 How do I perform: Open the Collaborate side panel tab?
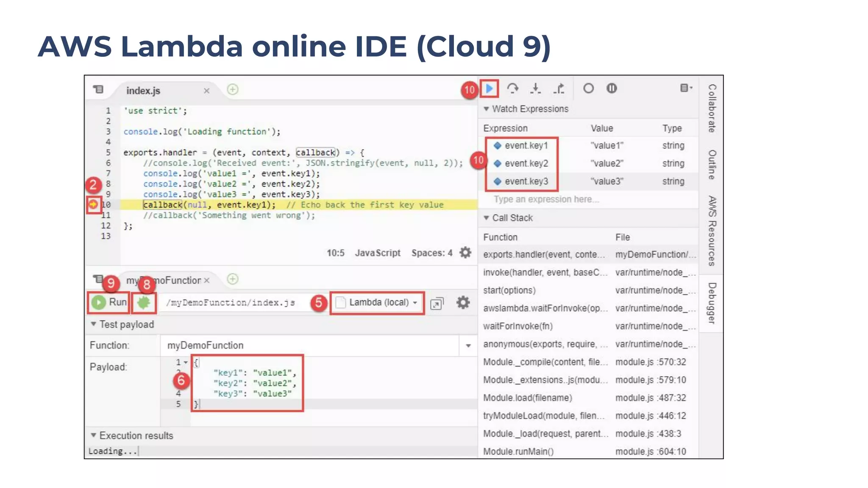(x=712, y=108)
